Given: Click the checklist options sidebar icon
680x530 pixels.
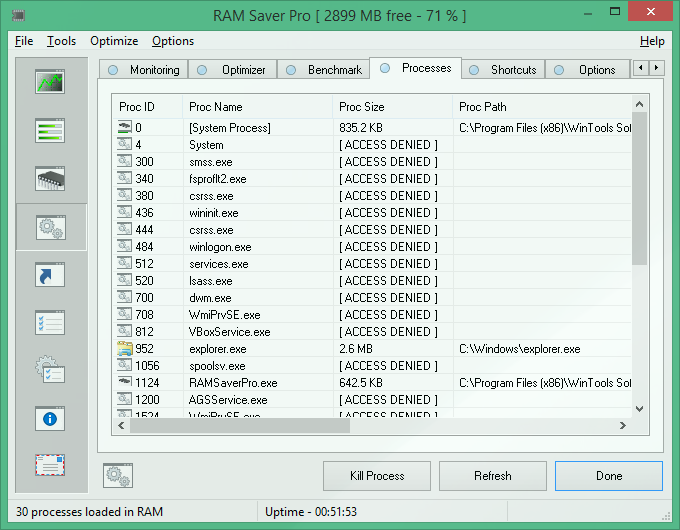Looking at the screenshot, I should coord(50,322).
